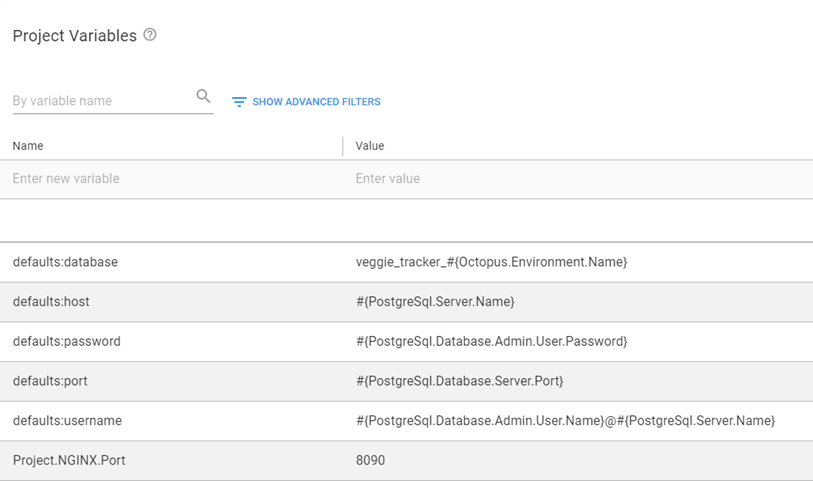Open SHOW ADVANCED FILTERS text link
This screenshot has width=813, height=481.
point(316,102)
